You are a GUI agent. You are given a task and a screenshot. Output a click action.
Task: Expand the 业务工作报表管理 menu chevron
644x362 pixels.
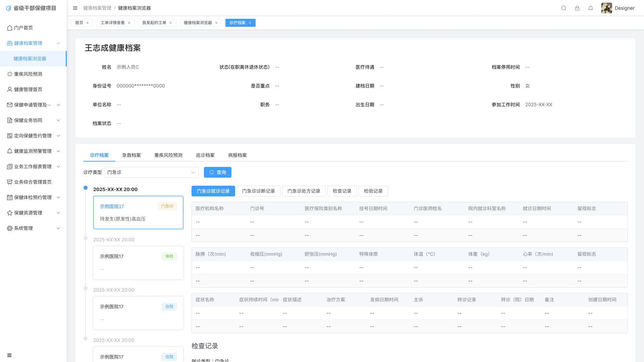[x=58, y=167]
